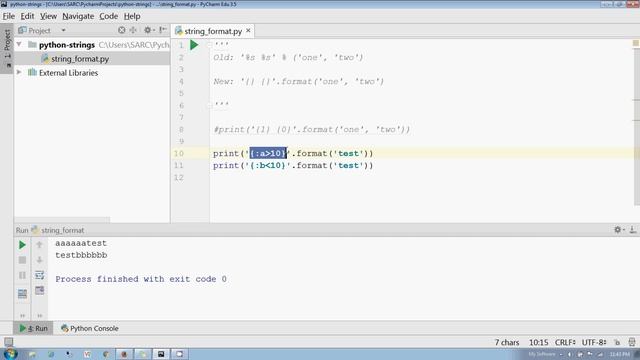640x360 pixels.
Task: Open Windows Start button
Action: click(10, 353)
